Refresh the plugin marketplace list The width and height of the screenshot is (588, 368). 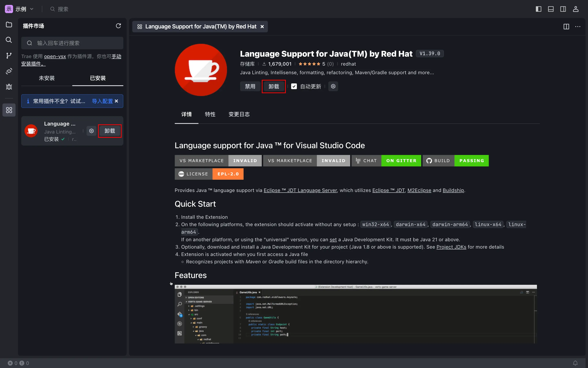[118, 26]
